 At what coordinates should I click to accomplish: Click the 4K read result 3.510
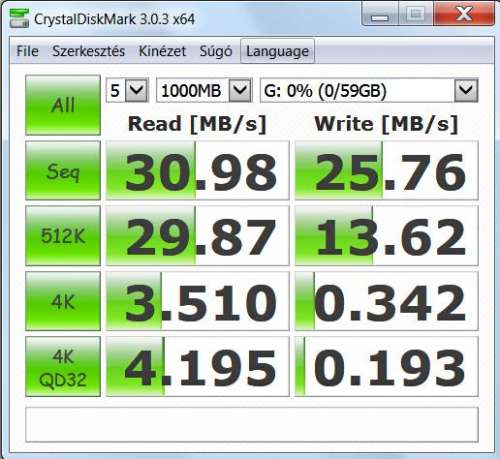[197, 301]
